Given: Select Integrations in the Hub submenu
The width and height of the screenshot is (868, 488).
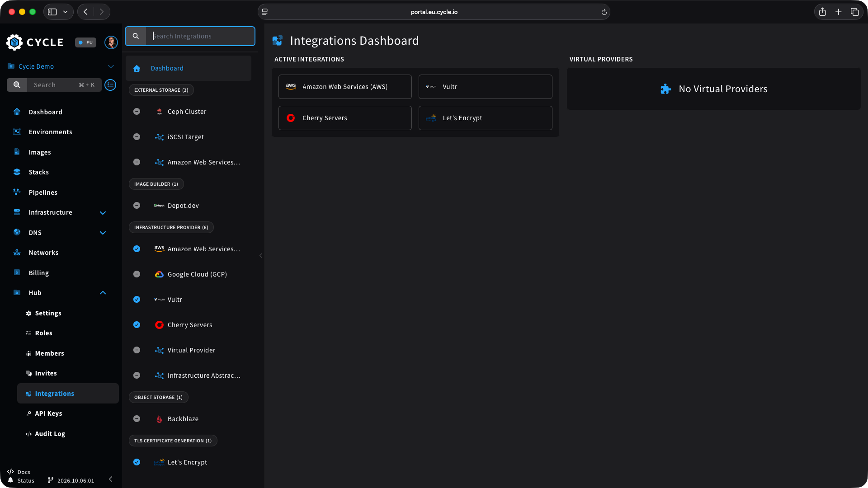Looking at the screenshot, I should point(68,394).
